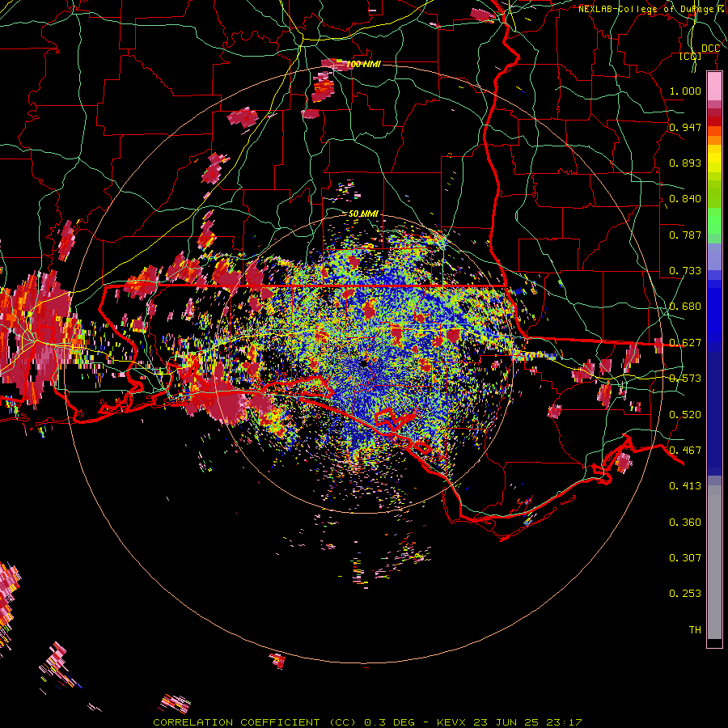This screenshot has width=728, height=728.
Task: Select the 0.680 legend value
Action: click(x=685, y=307)
